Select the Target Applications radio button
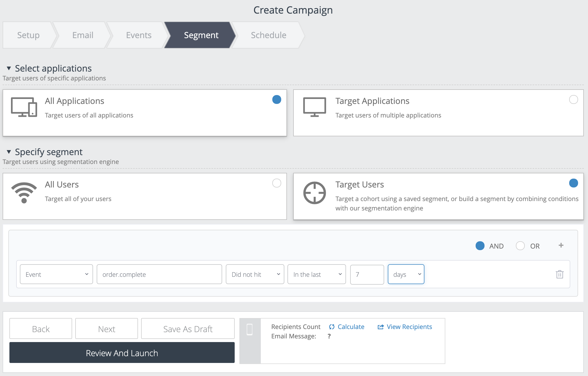Image resolution: width=588 pixels, height=376 pixels. [573, 99]
